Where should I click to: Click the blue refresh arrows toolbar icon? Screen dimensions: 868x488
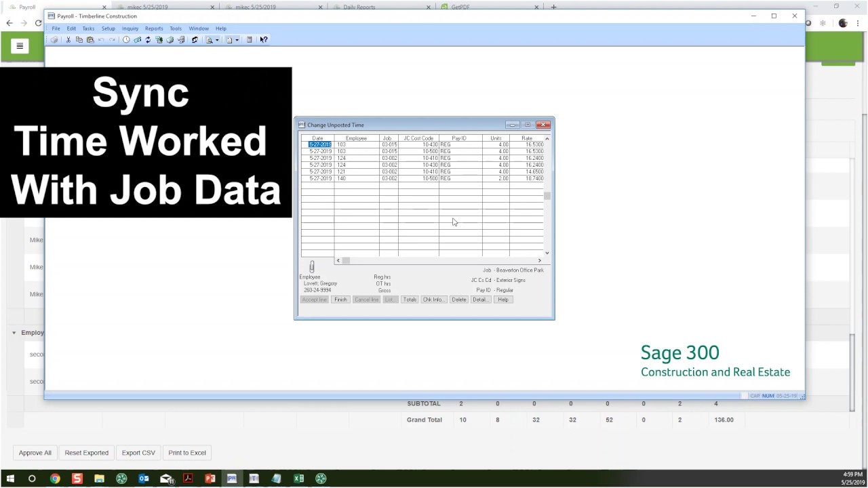pos(148,40)
